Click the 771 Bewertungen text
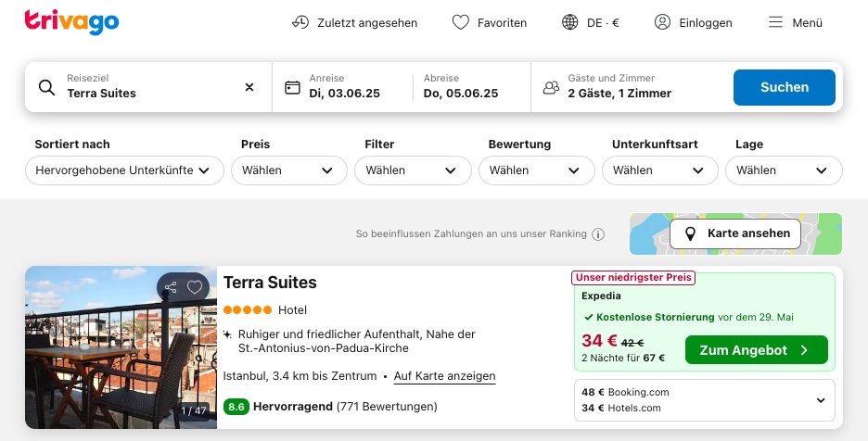 tap(387, 407)
